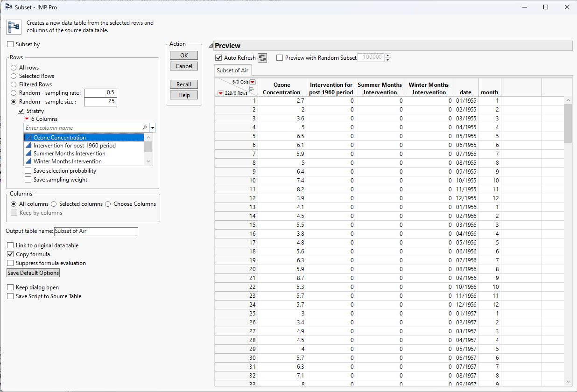Increase the random subset preview size stepper
Screen dimensions: 577x392
coord(387,56)
